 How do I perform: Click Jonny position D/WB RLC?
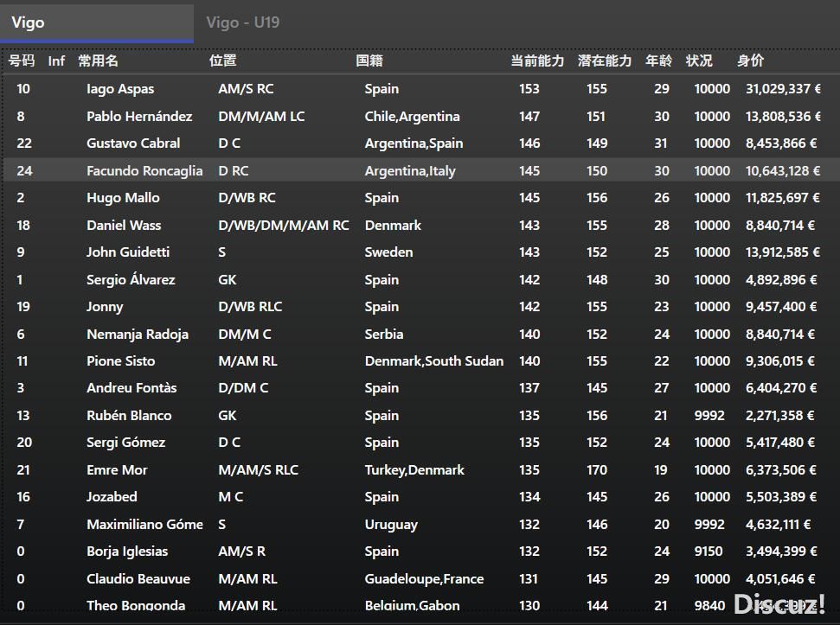coord(250,307)
